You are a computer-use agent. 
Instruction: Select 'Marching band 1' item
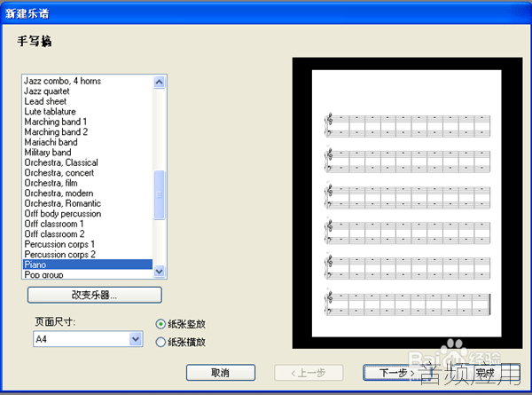(88, 122)
